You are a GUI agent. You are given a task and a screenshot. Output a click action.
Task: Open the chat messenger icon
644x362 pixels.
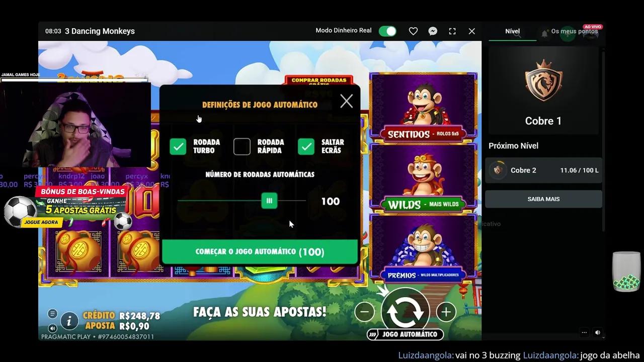[x=433, y=31]
